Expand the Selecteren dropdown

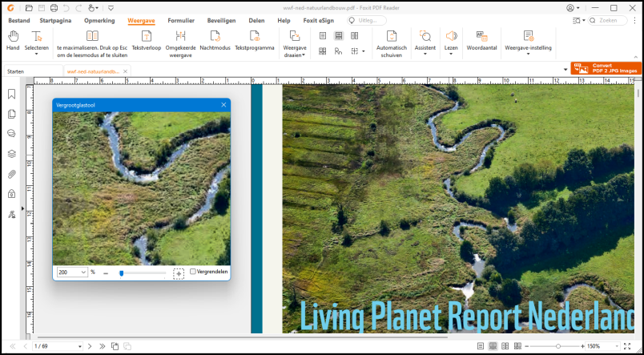(36, 54)
